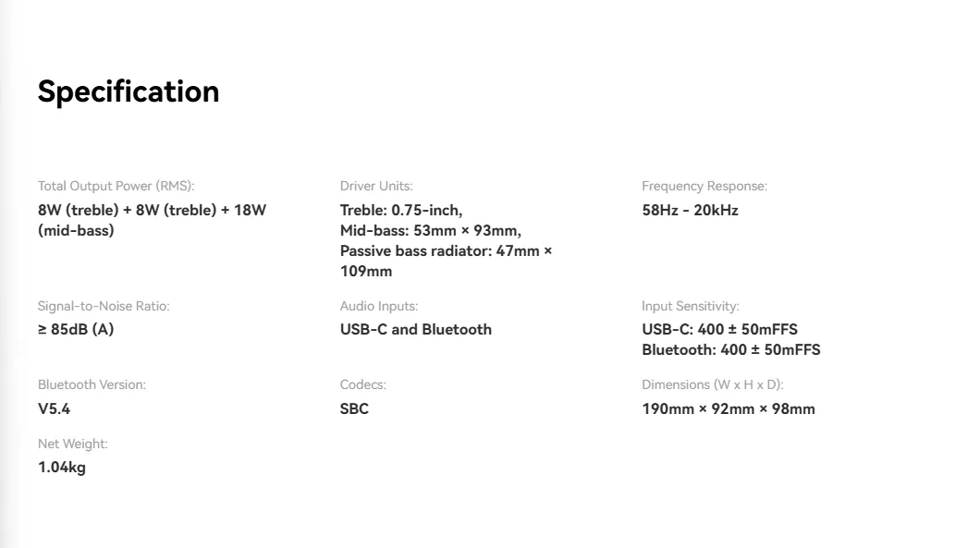The width and height of the screenshot is (980, 548).
Task: Select the 58Hz - 20kHz value
Action: 690,211
